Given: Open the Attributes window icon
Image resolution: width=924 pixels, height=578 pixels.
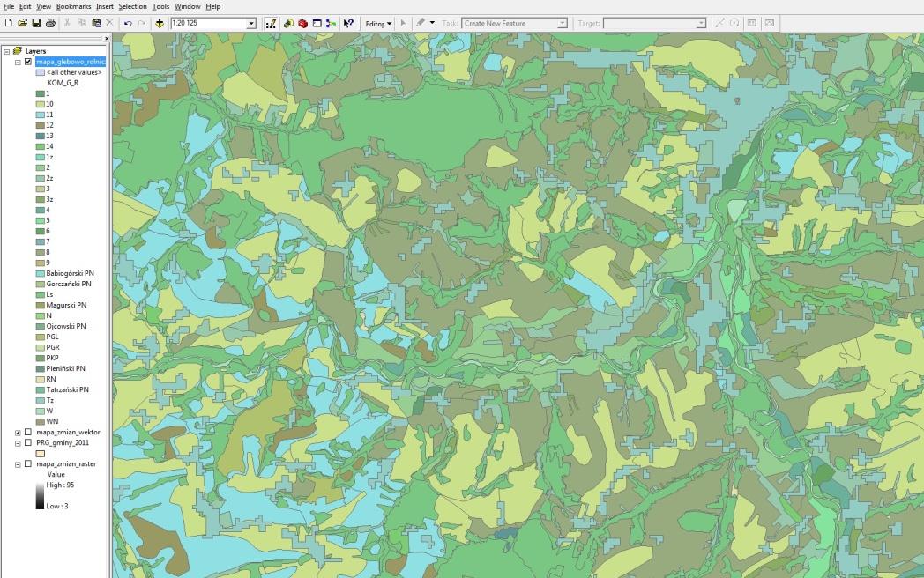Looking at the screenshot, I should 752,23.
